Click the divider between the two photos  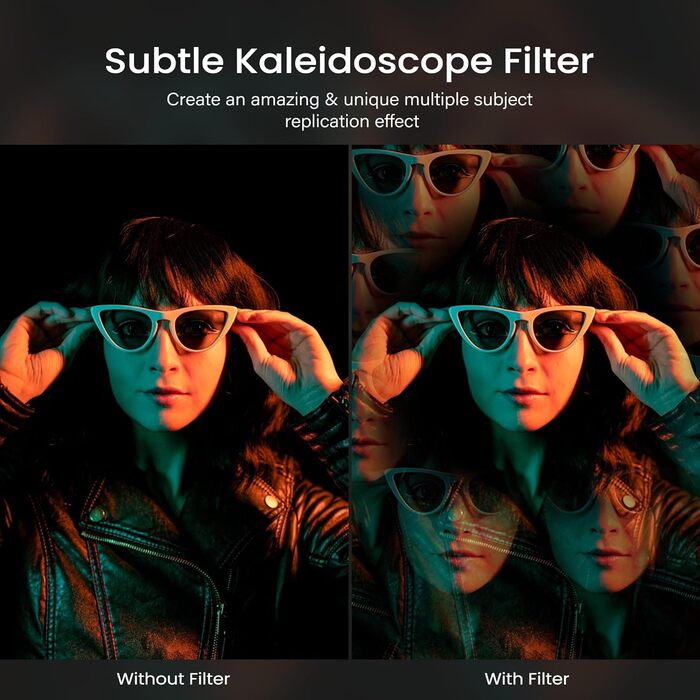point(350,402)
